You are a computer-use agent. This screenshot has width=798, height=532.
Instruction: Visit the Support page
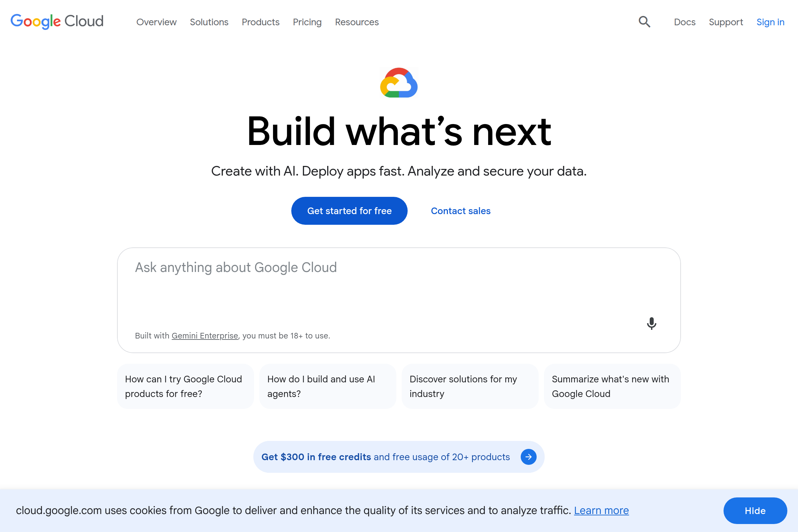[726, 22]
